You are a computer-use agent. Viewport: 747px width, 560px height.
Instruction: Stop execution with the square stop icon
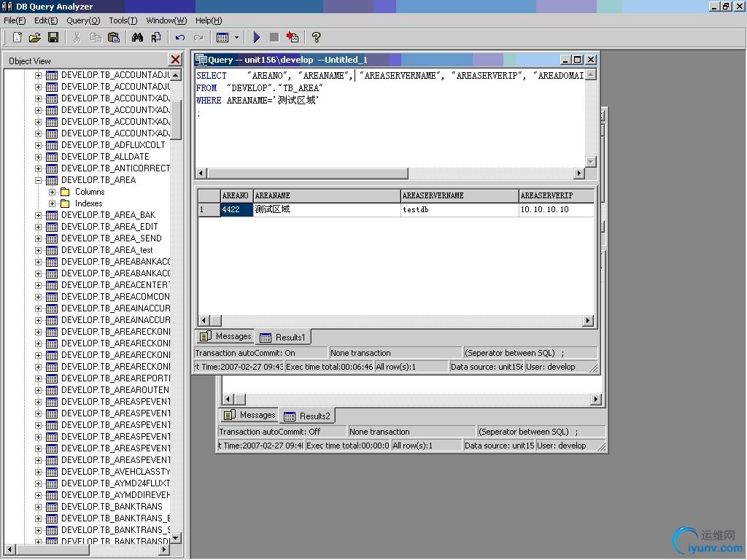[274, 37]
